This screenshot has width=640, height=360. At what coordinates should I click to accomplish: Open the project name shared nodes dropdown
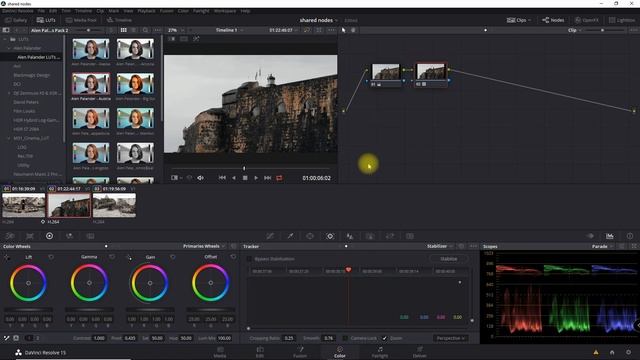(318, 20)
